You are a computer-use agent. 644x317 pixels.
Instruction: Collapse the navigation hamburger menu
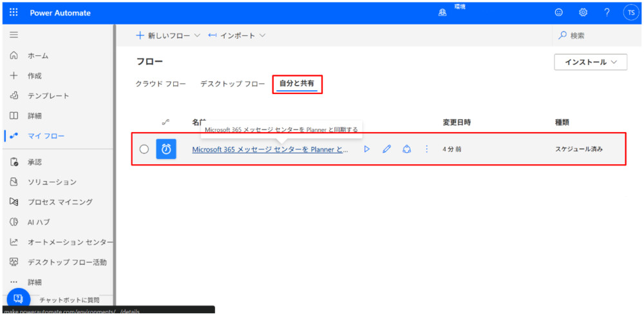[x=14, y=35]
